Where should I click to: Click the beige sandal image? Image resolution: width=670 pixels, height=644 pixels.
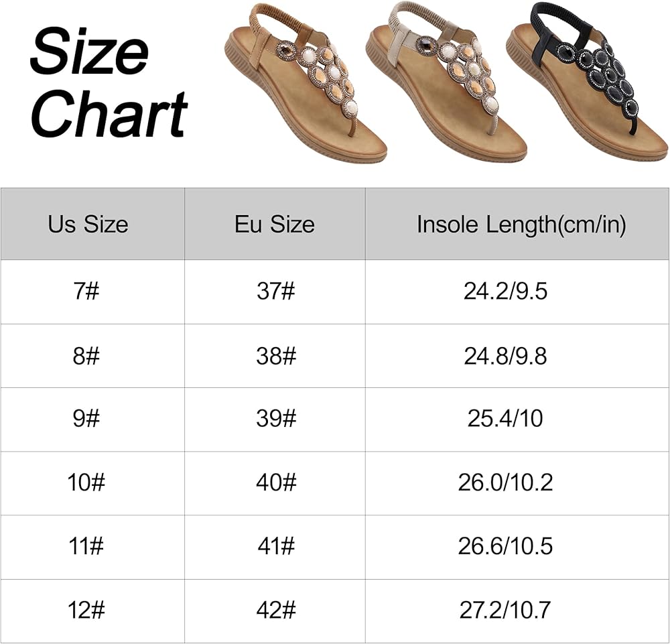tap(446, 90)
